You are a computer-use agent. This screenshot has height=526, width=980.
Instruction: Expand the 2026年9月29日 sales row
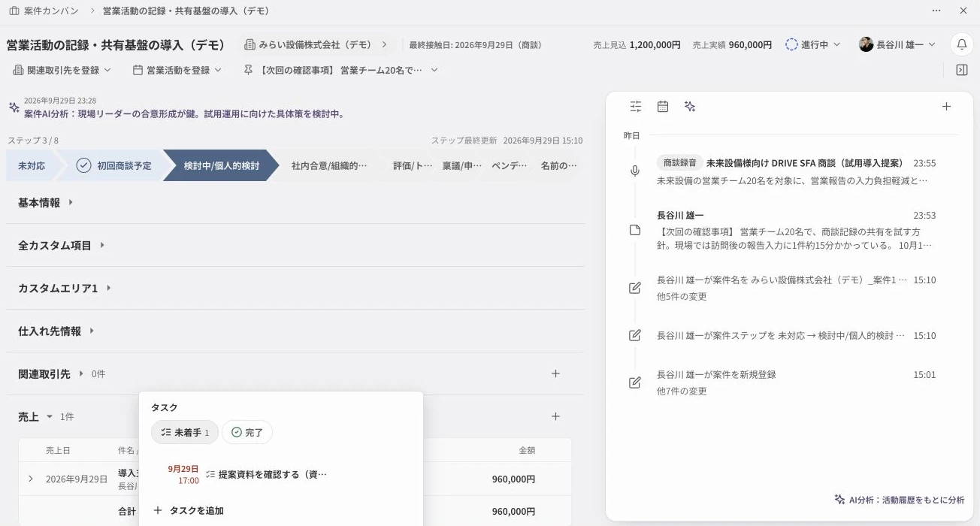coord(31,479)
